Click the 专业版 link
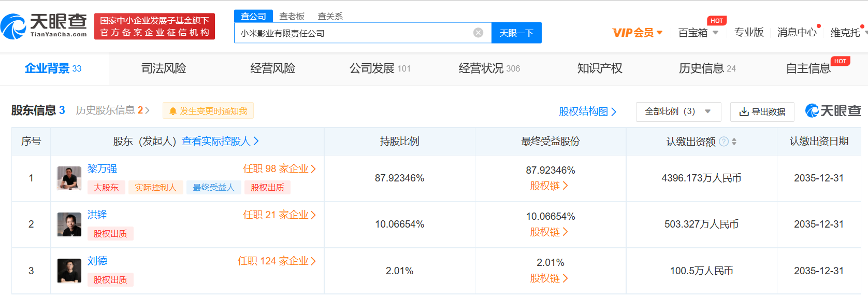The height and width of the screenshot is (296, 868). [x=749, y=32]
